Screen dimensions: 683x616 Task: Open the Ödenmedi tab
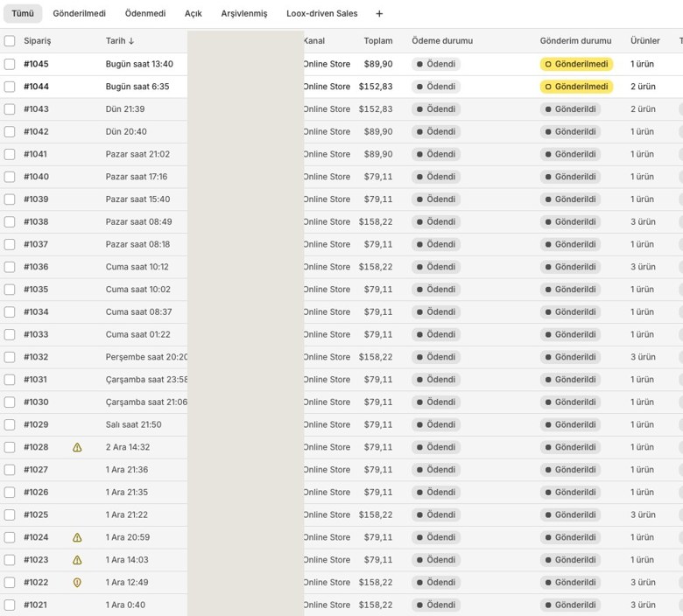(145, 13)
